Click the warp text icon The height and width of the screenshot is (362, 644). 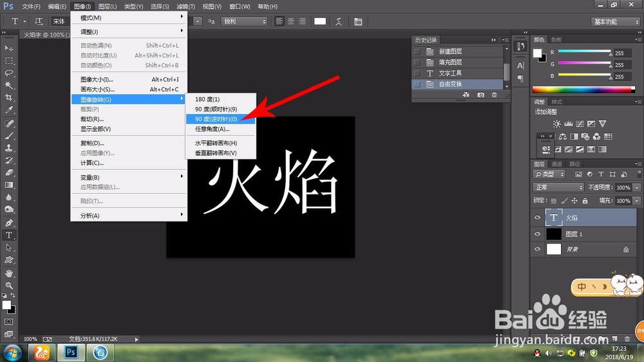tap(339, 21)
